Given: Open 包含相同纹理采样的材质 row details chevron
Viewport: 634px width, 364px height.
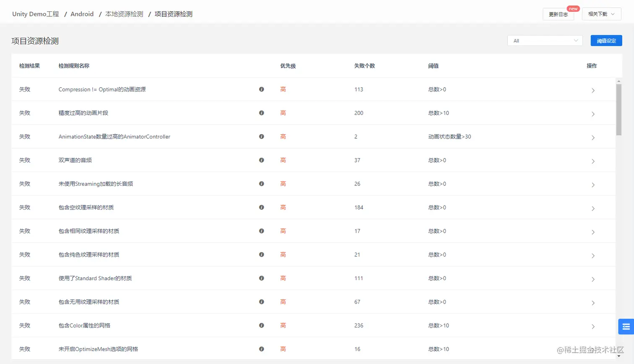Looking at the screenshot, I should [593, 231].
